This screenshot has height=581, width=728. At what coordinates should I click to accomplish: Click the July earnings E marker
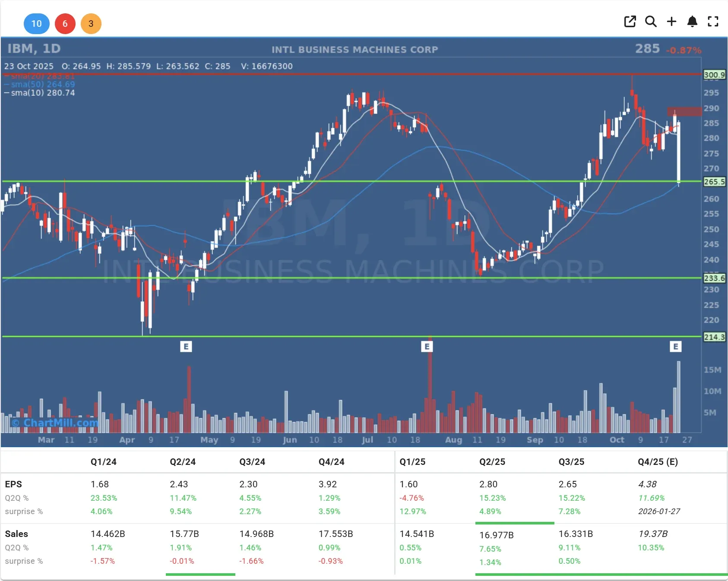[428, 346]
